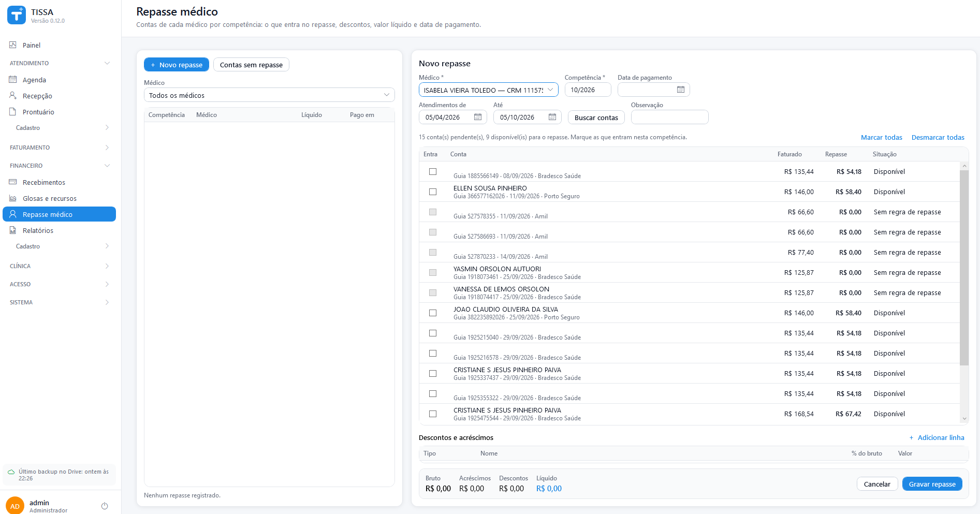Click the accounts list scrollbar

964,267
